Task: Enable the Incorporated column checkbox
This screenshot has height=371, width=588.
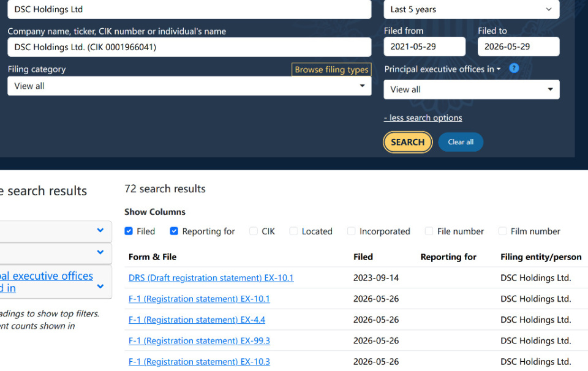Action: [352, 231]
